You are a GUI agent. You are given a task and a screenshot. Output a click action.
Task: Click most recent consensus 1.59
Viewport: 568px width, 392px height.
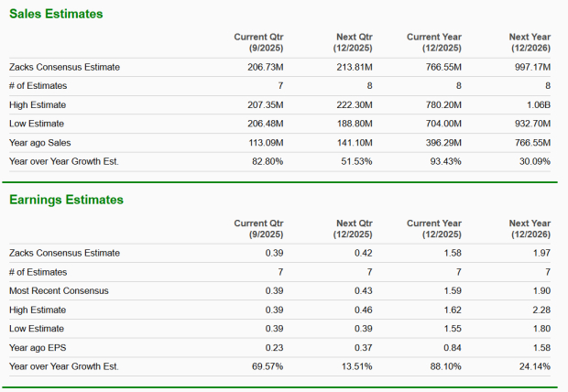click(x=453, y=290)
